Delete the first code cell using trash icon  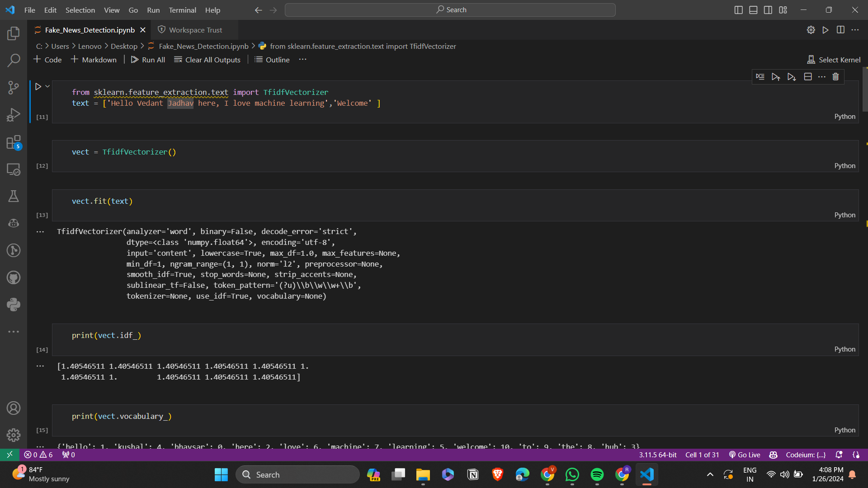835,76
